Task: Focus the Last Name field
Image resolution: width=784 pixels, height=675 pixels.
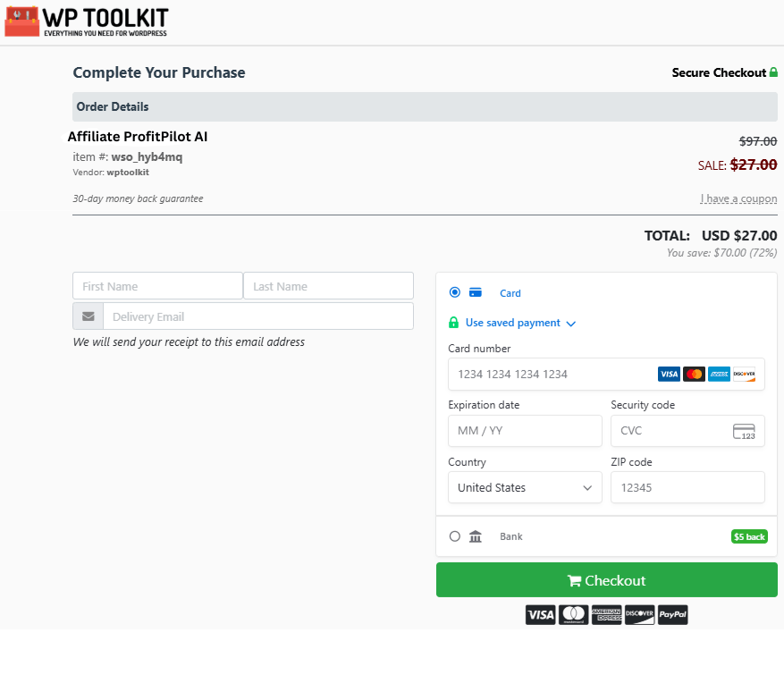Action: click(328, 286)
